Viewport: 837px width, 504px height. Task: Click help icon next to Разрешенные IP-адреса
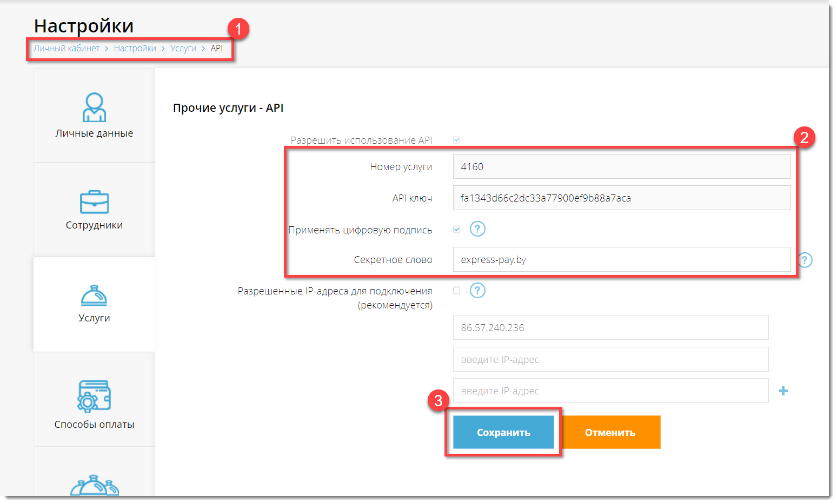[477, 291]
